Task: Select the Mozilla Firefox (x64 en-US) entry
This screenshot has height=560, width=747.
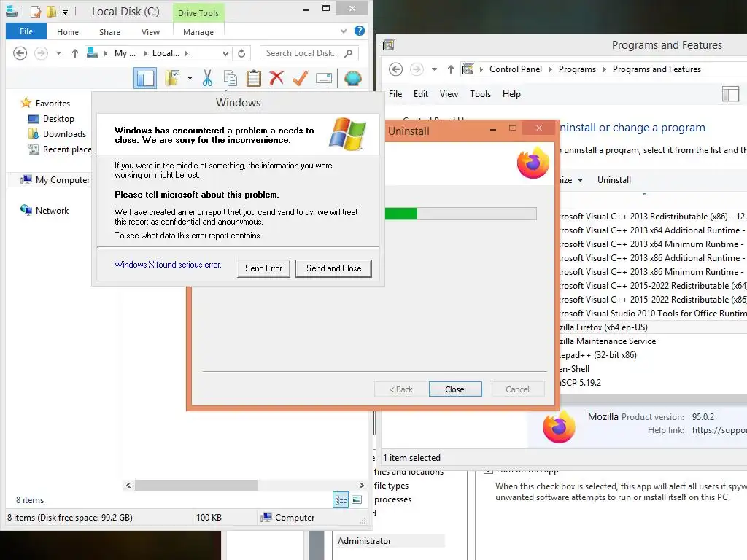Action: 651,327
